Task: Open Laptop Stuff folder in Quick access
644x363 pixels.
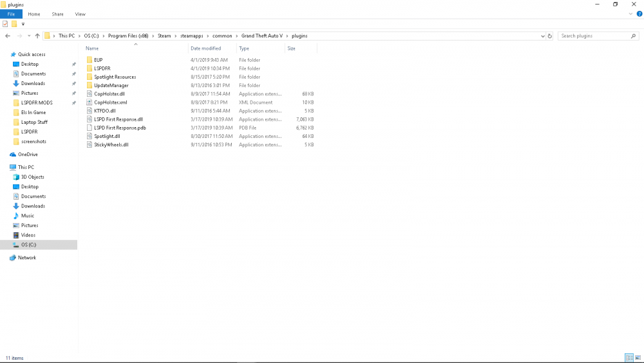Action: 34,122
